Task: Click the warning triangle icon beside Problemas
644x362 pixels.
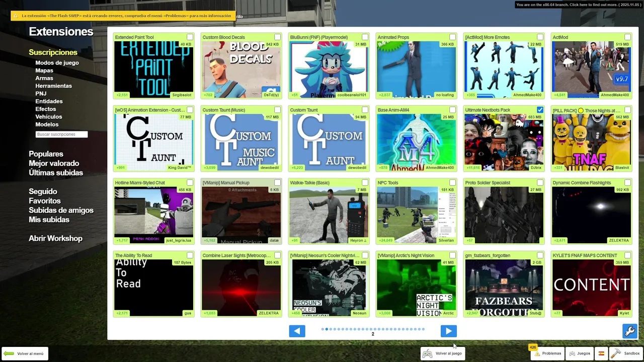Action: click(537, 353)
